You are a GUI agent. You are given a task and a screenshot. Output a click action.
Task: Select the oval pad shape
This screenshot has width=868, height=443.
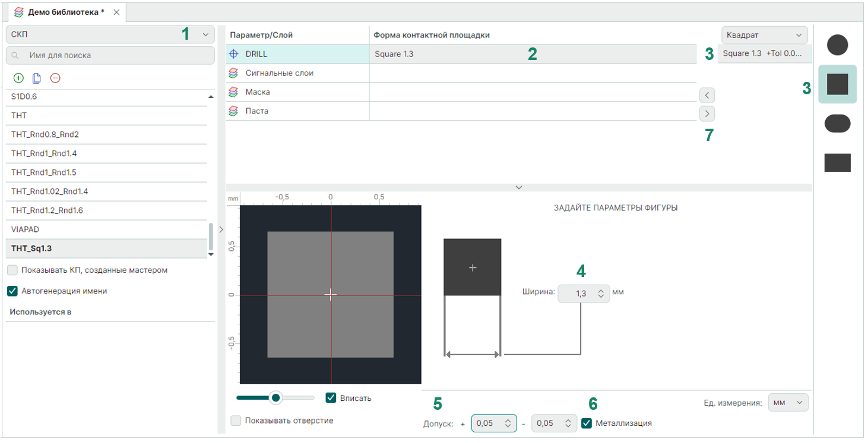[x=837, y=123]
